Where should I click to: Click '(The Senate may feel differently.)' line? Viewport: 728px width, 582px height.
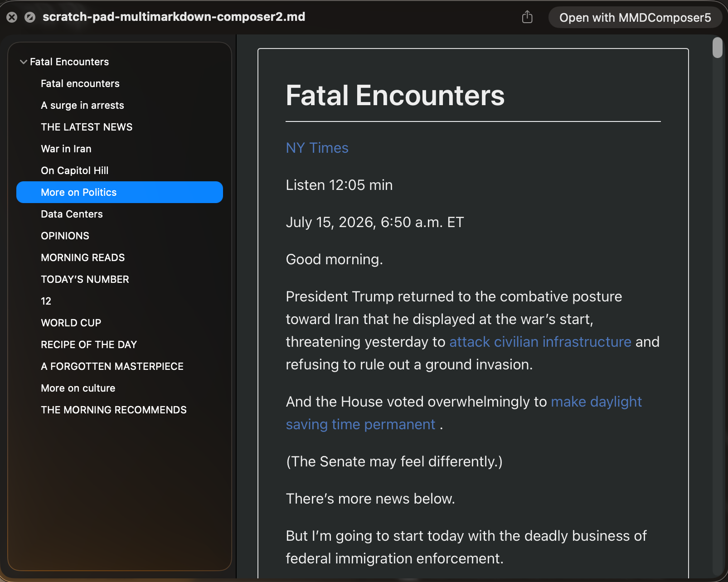click(394, 461)
